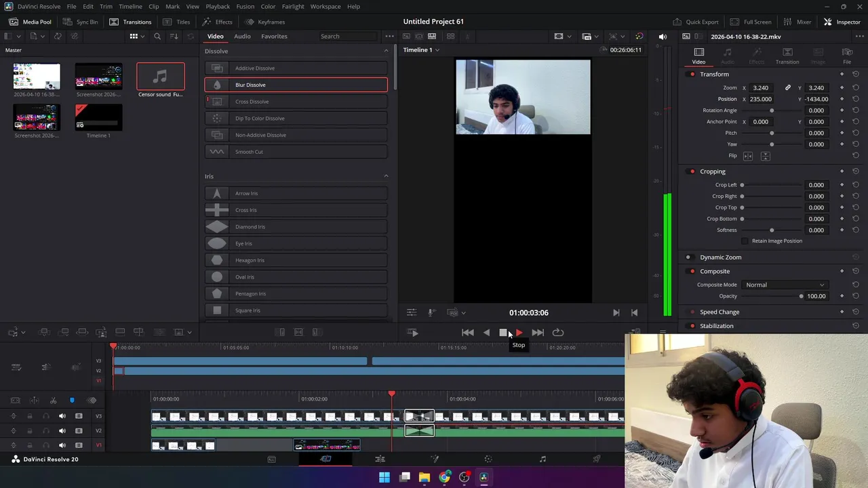
Task: Add a keyframe for Zoom
Action: 842,87
